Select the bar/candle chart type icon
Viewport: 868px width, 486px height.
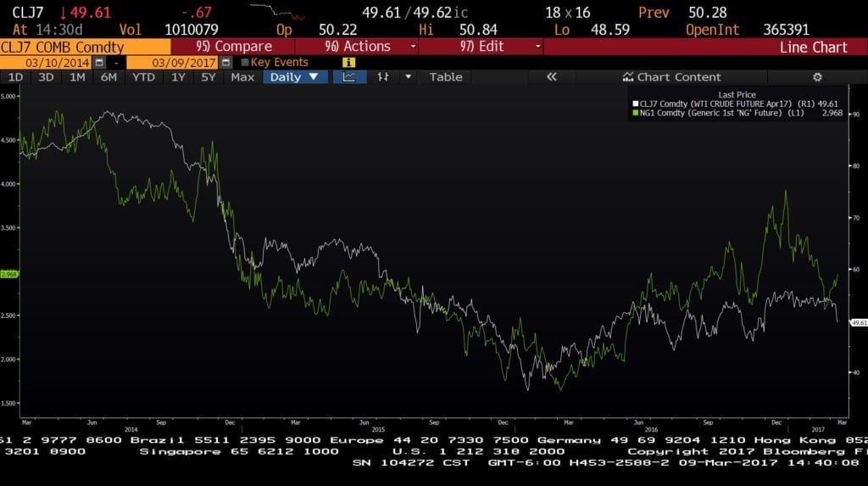coord(383,77)
